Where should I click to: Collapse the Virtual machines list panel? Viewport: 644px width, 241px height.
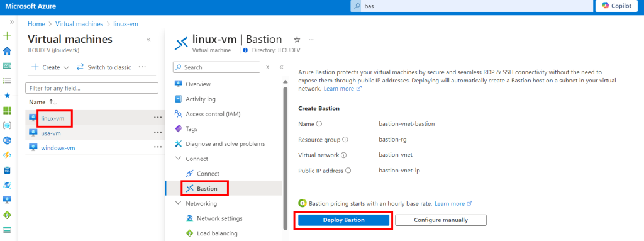click(148, 40)
